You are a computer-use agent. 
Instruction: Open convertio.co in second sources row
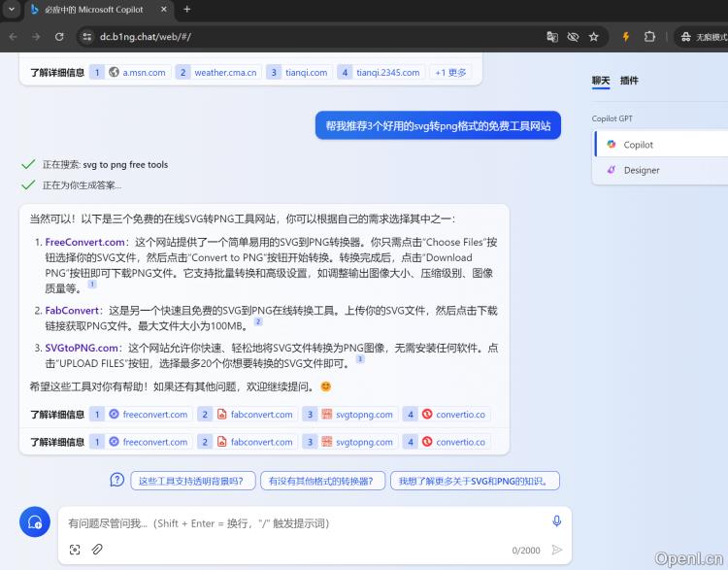click(x=447, y=442)
